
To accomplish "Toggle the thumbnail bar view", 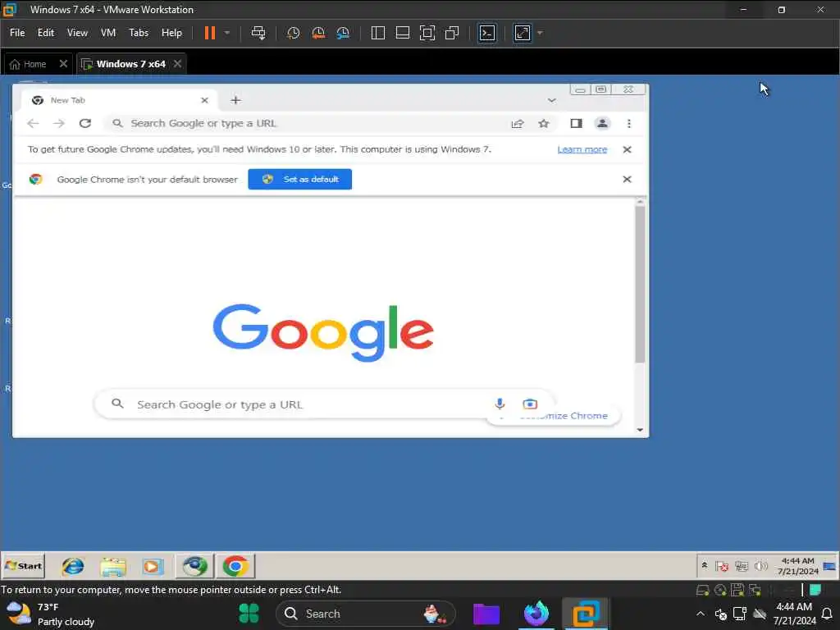I will pyautogui.click(x=402, y=33).
